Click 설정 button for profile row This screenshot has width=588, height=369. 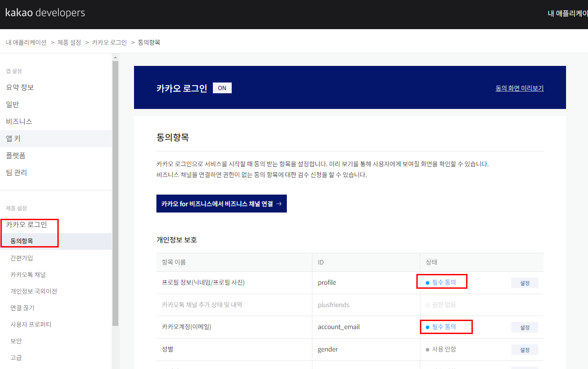click(525, 283)
